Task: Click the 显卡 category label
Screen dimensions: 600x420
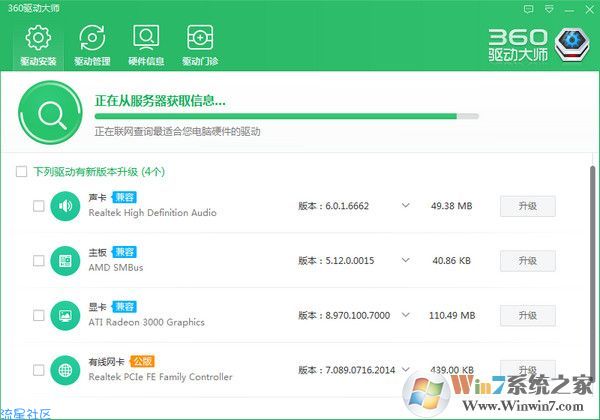Action: click(x=98, y=307)
